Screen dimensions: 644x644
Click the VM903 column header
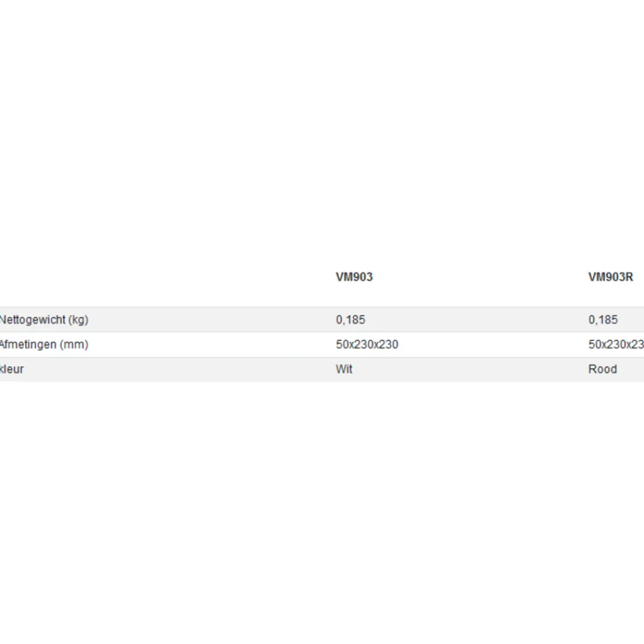pos(354,277)
